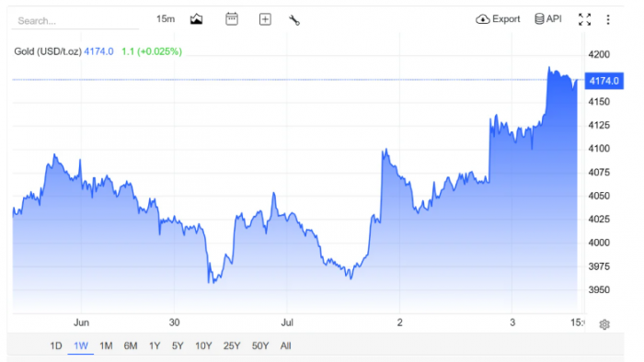Add a comparison with the plus icon
This screenshot has width=644, height=362.
pos(265,19)
